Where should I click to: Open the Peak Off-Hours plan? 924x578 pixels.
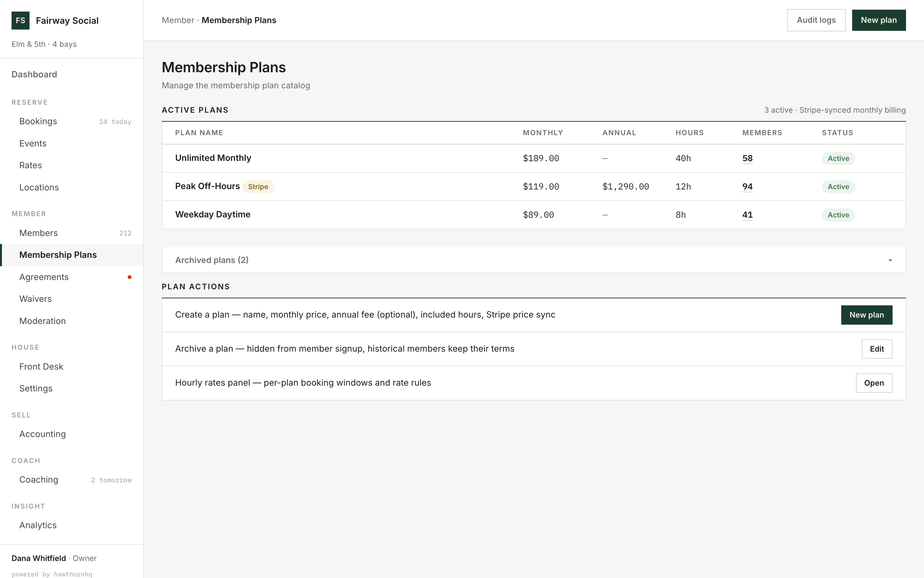point(207,186)
